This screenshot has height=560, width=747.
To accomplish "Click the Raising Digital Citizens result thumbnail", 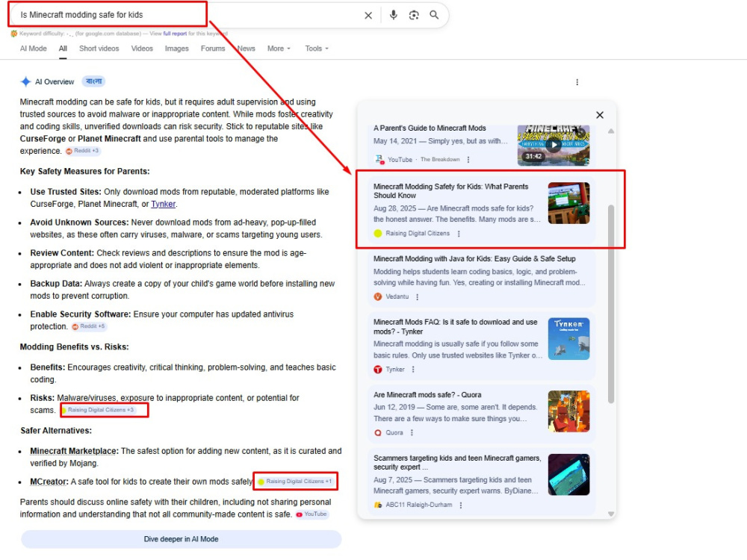I will (x=568, y=203).
